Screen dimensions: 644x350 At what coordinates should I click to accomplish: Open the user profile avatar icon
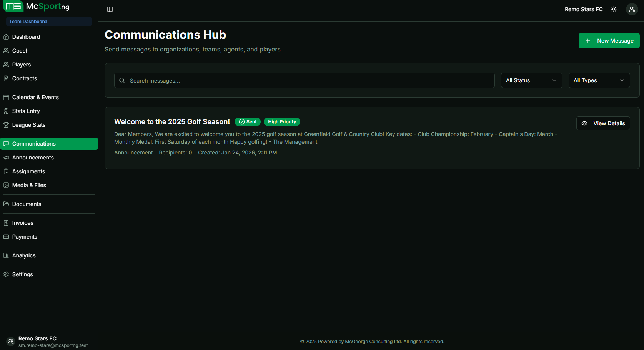[x=632, y=9]
